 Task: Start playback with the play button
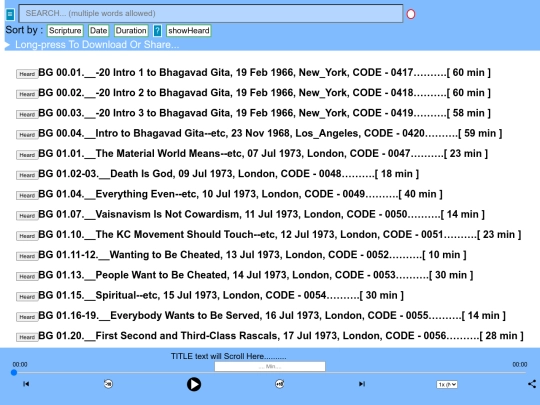tap(194, 384)
